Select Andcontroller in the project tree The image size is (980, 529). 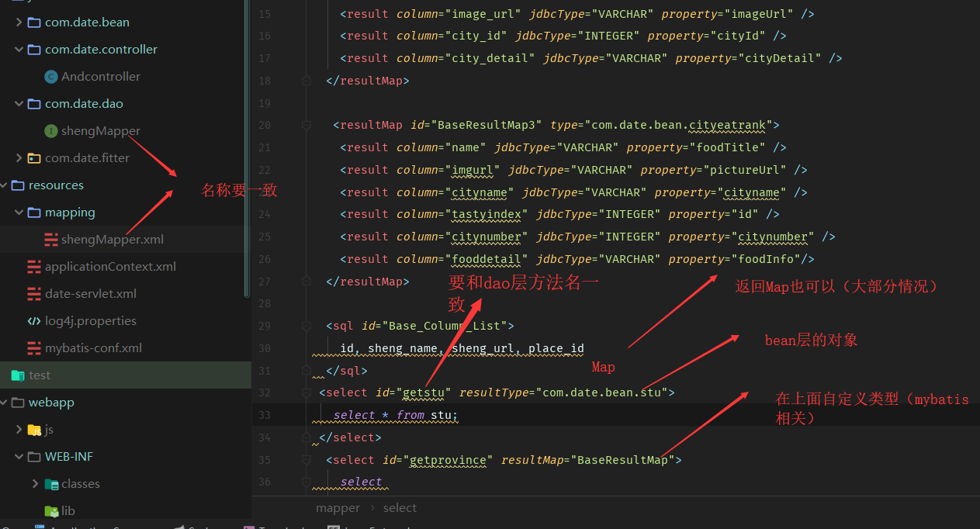(x=101, y=77)
